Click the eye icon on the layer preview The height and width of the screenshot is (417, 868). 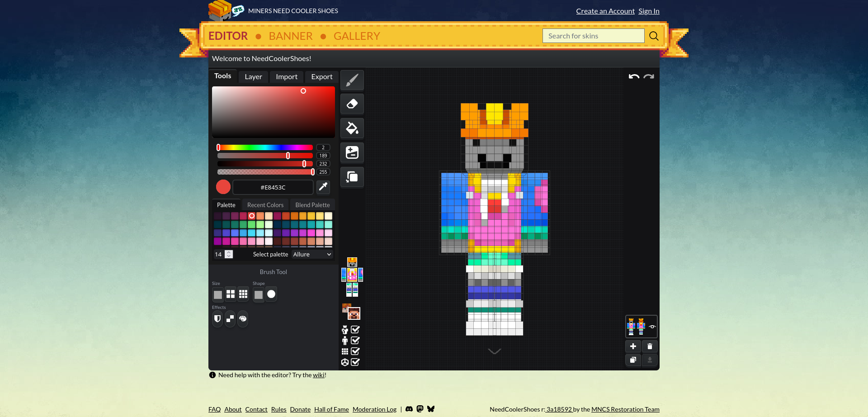pyautogui.click(x=652, y=327)
